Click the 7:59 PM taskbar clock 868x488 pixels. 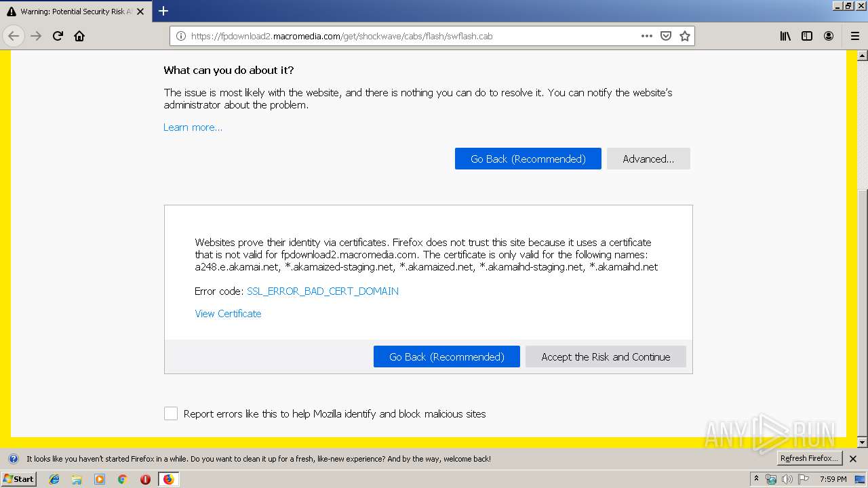[833, 479]
